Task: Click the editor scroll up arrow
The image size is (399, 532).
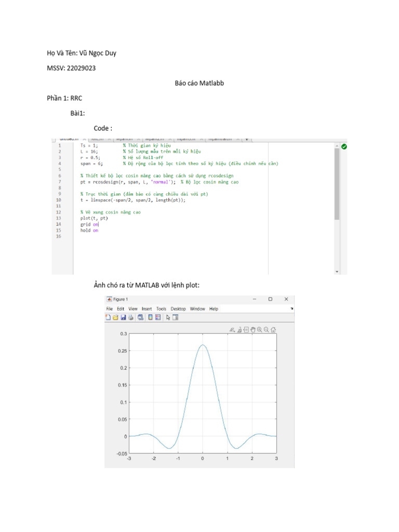Action: pyautogui.click(x=337, y=145)
